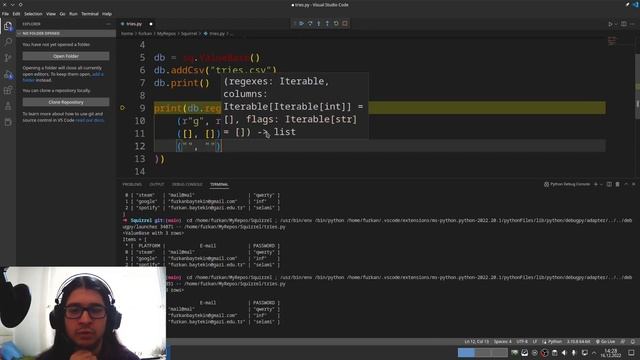
Task: Click the Step Out debug button
Action: coord(327,24)
